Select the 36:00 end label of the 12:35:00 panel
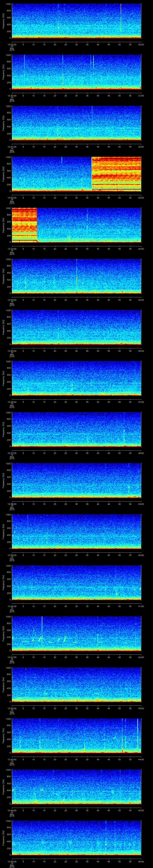The width and height of the screenshot is (153, 868). coord(141,351)
